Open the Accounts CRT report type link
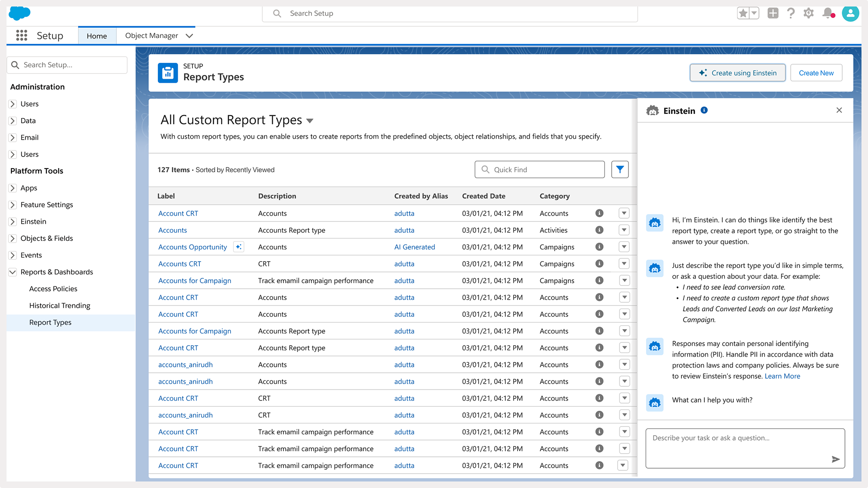The image size is (868, 488). tap(179, 263)
